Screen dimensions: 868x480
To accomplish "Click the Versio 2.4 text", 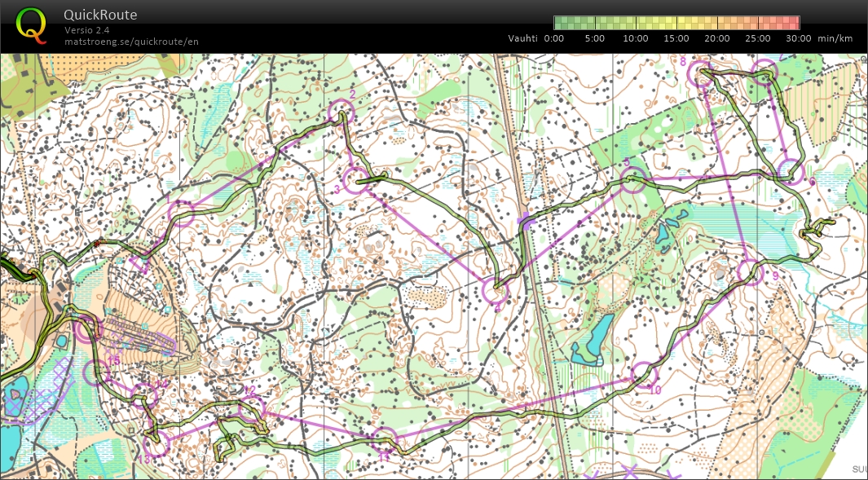I will click(87, 30).
